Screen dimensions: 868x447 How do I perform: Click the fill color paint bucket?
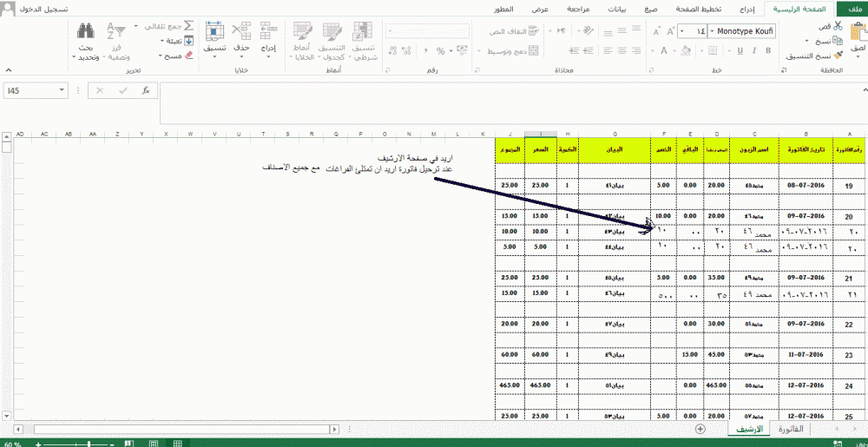pos(686,50)
